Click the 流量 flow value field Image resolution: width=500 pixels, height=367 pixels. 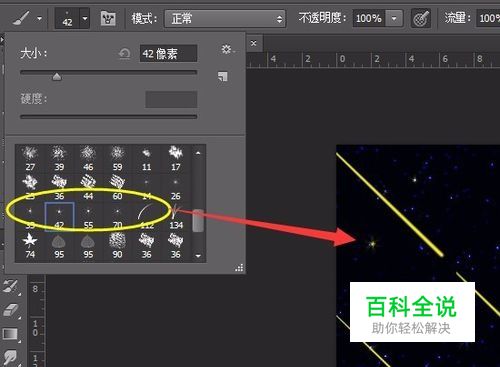click(488, 18)
